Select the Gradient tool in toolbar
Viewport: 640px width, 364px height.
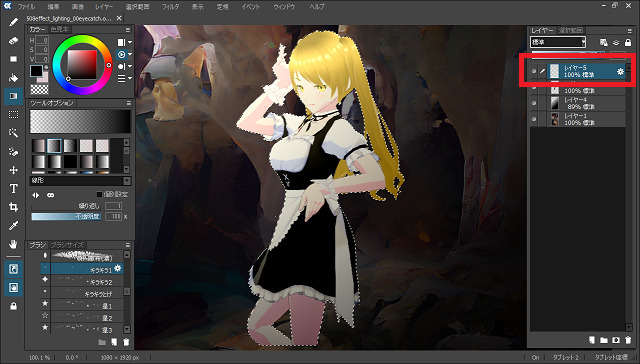click(x=13, y=96)
